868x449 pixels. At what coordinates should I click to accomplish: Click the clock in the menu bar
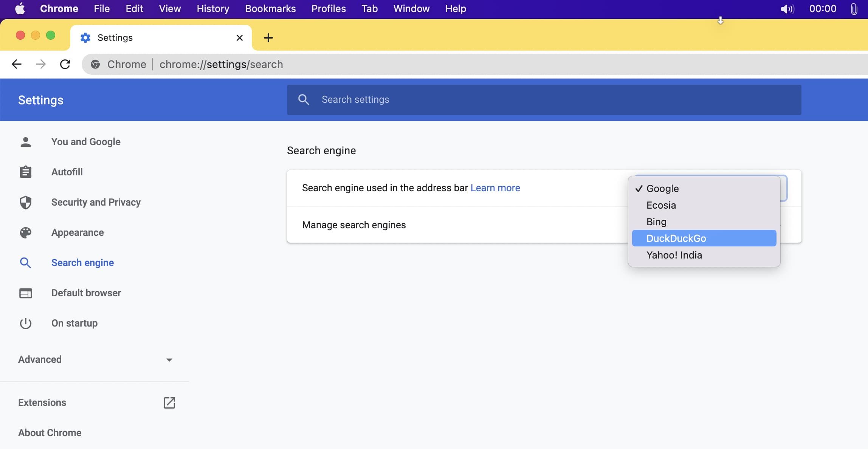pyautogui.click(x=823, y=9)
